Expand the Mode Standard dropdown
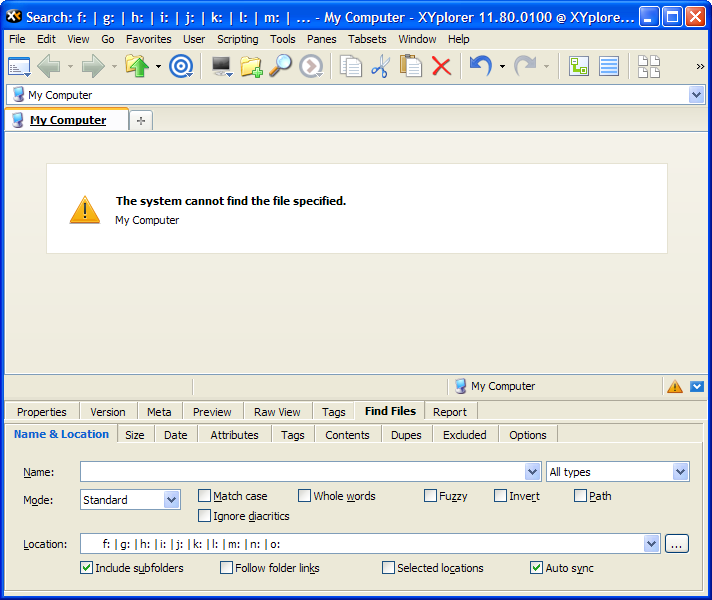Viewport: 712px width, 600px height. pos(171,500)
